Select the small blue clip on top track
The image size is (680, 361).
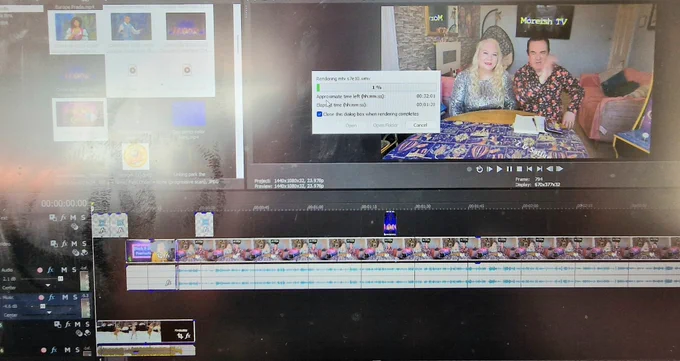[x=390, y=223]
